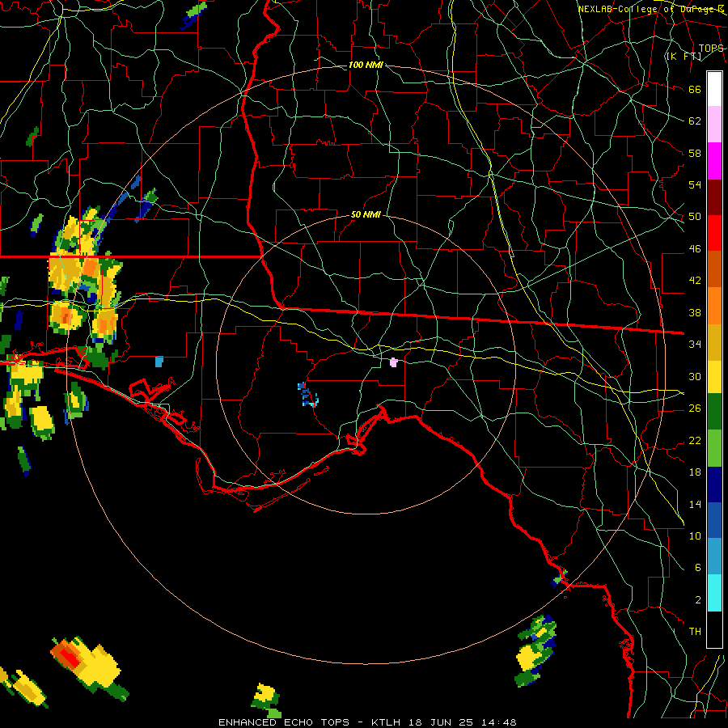Click the light blue square echo in the west

point(159,362)
